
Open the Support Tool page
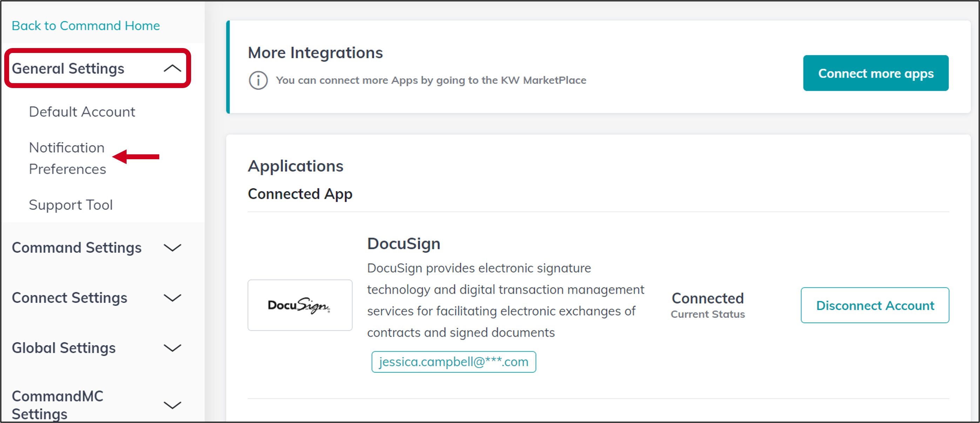point(70,204)
